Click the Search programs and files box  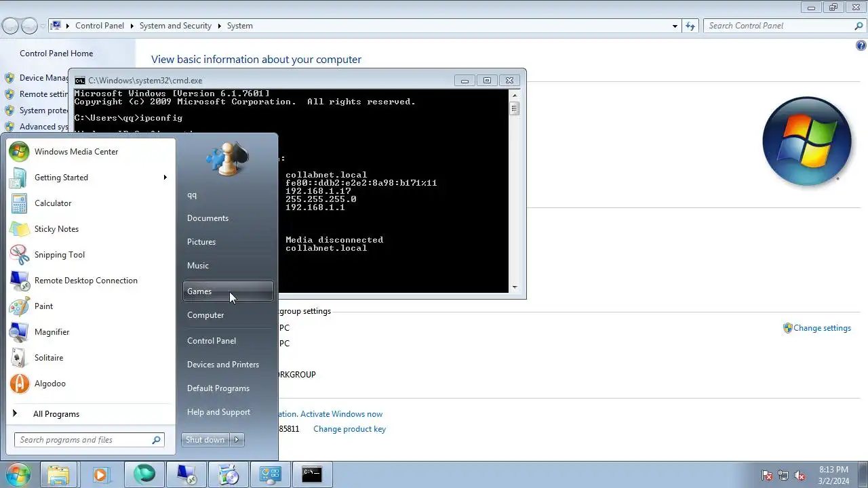[x=90, y=440]
